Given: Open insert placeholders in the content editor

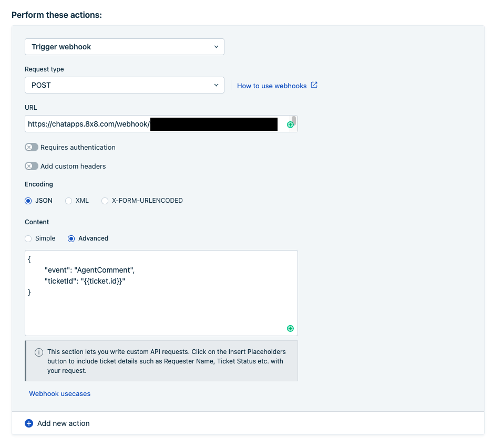Looking at the screenshot, I should click(290, 328).
